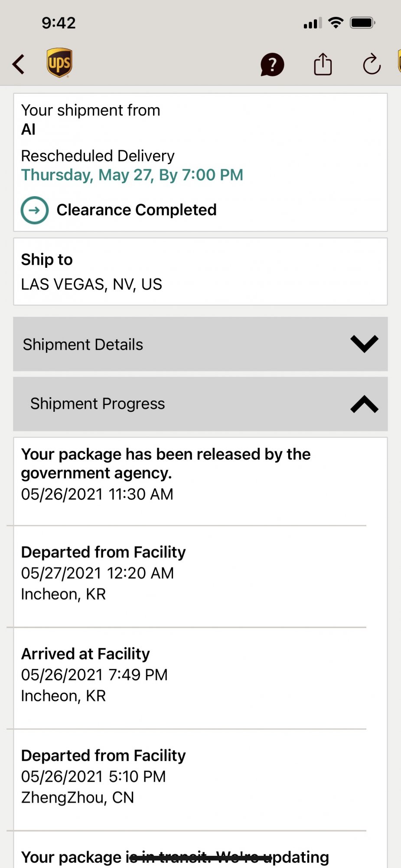
Task: Tap the Clearance Completed status text
Action: click(137, 210)
